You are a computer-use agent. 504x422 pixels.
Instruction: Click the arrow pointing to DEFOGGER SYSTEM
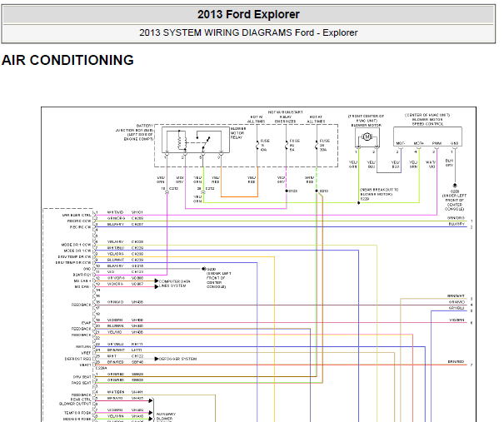(157, 359)
